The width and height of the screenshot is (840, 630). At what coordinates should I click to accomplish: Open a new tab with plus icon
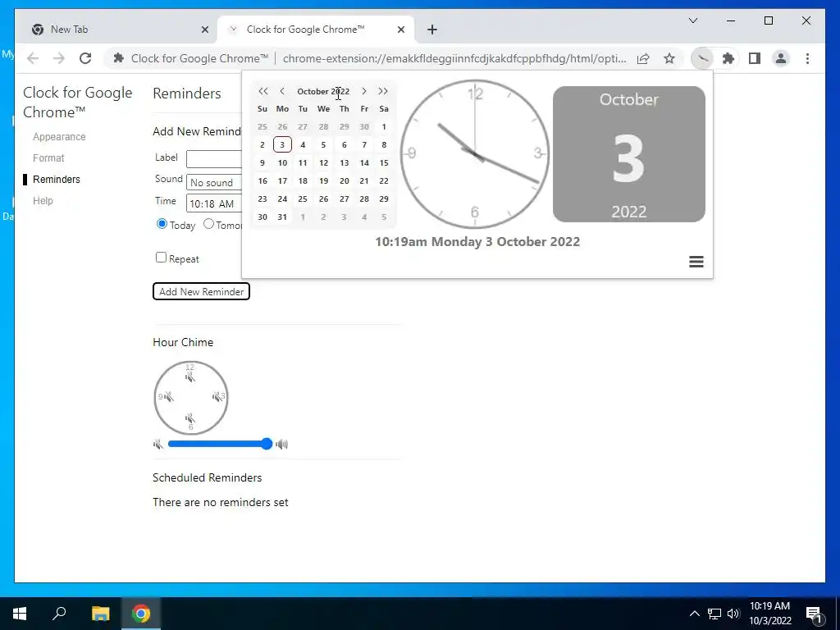coord(432,30)
